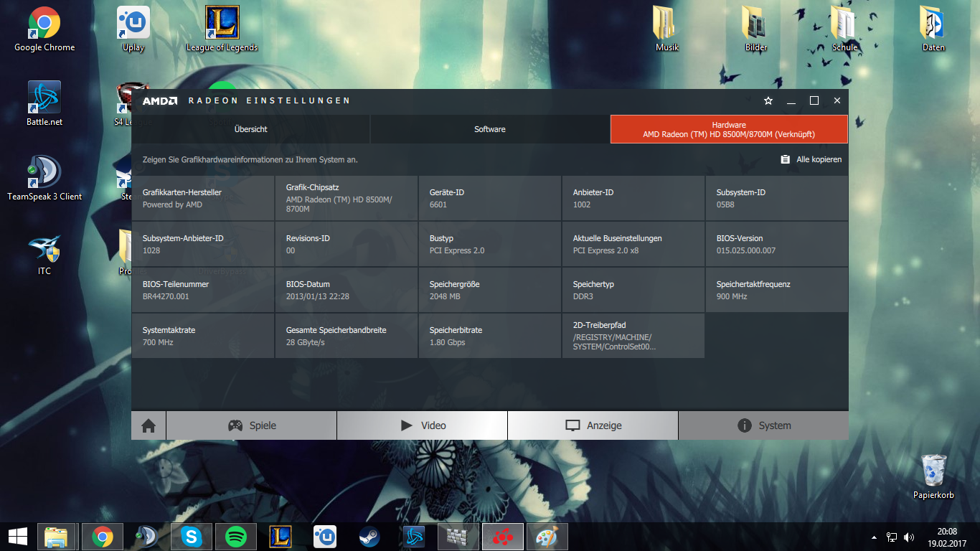Open the volume tray icon
980x551 pixels.
click(909, 537)
